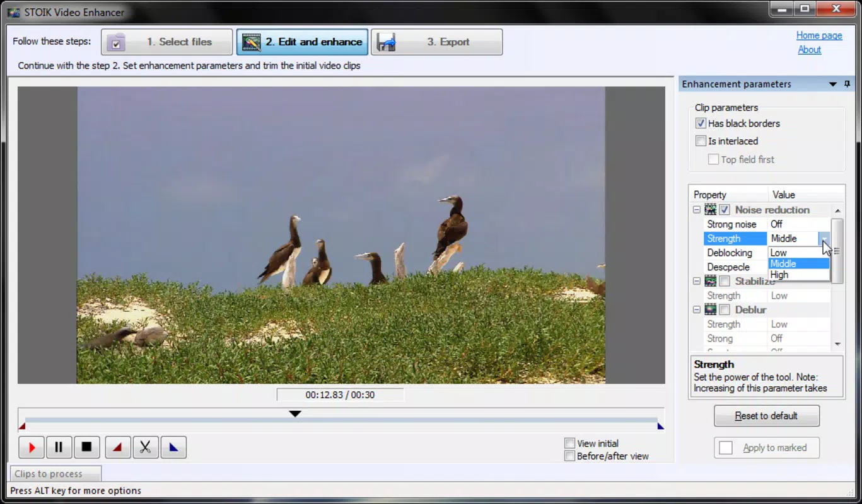This screenshot has height=504, width=862.
Task: Stop the video playback
Action: point(86,447)
